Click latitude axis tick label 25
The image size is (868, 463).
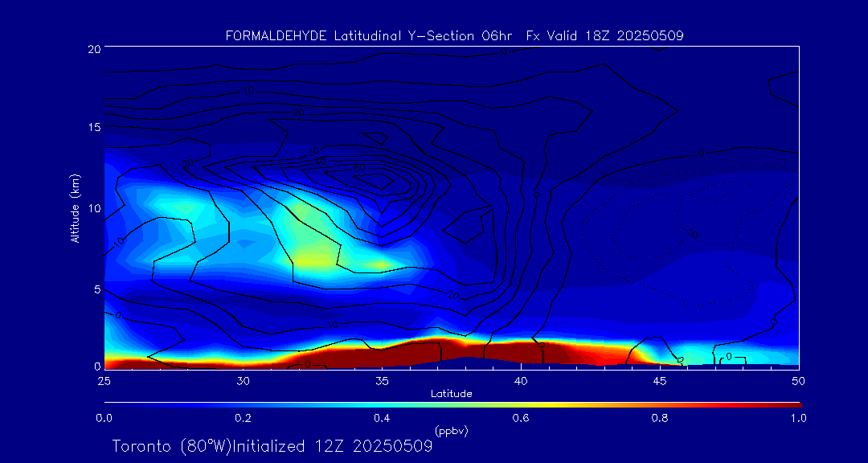tap(104, 380)
